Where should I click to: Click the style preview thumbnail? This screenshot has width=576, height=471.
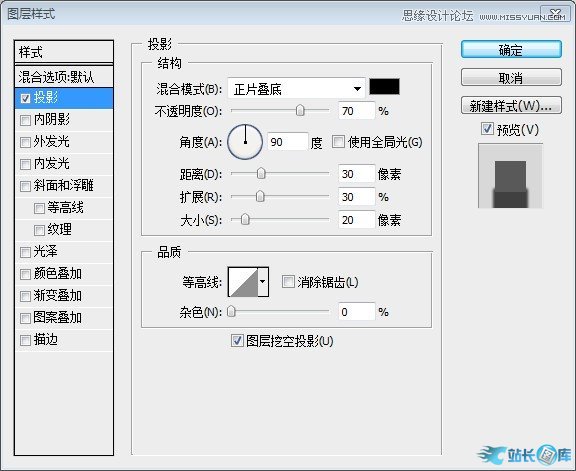coord(510,176)
